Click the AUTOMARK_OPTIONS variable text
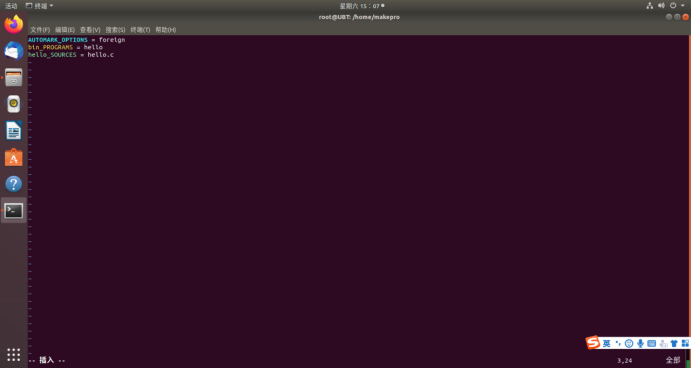691x368 pixels. point(58,40)
